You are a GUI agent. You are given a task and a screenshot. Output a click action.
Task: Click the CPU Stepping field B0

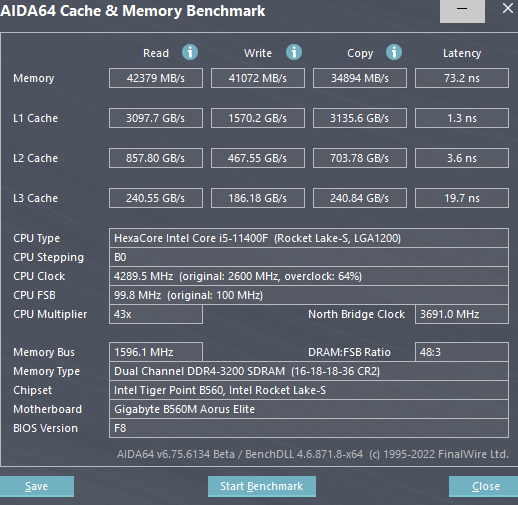(x=309, y=257)
